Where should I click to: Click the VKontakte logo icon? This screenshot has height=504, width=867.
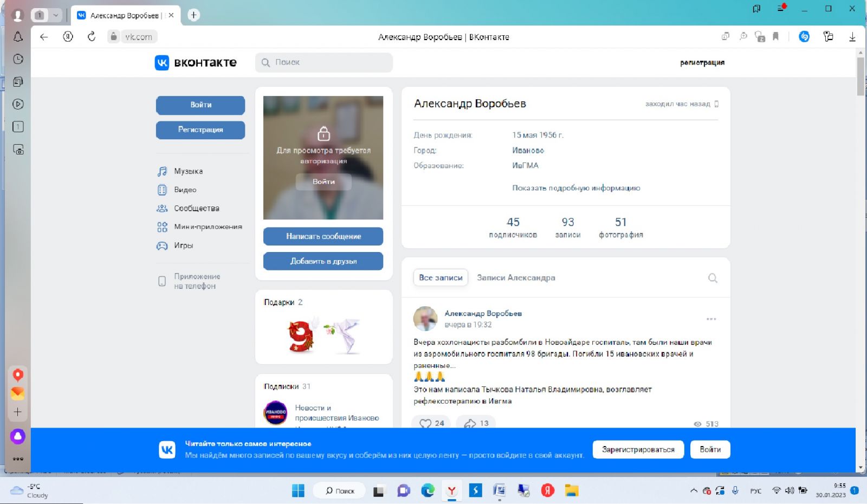coord(162,62)
